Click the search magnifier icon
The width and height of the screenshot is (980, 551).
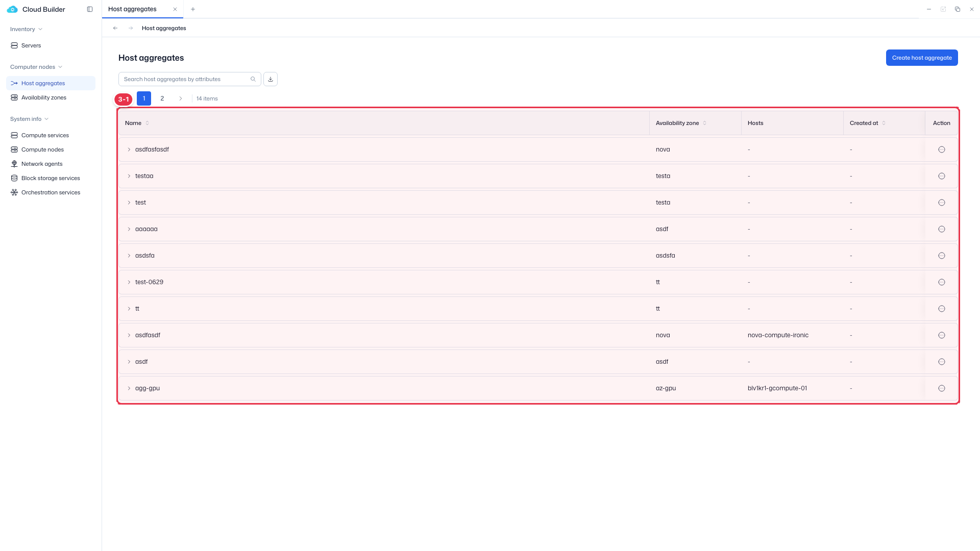[253, 79]
